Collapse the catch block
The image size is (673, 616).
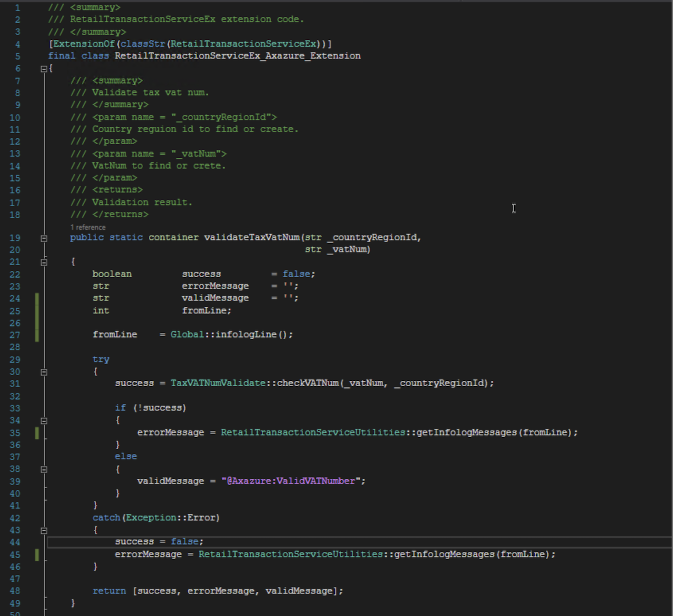coord(44,531)
